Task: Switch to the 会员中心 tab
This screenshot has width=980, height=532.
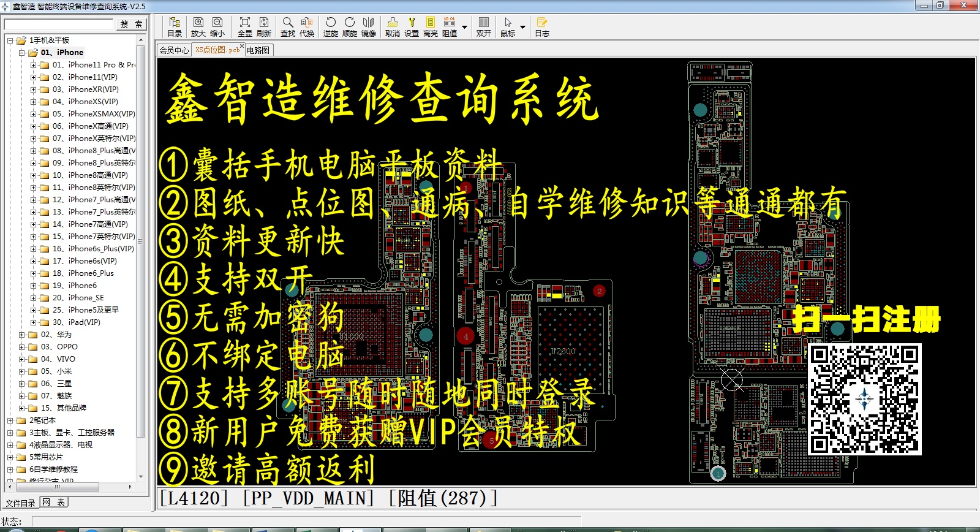Action: pyautogui.click(x=174, y=50)
